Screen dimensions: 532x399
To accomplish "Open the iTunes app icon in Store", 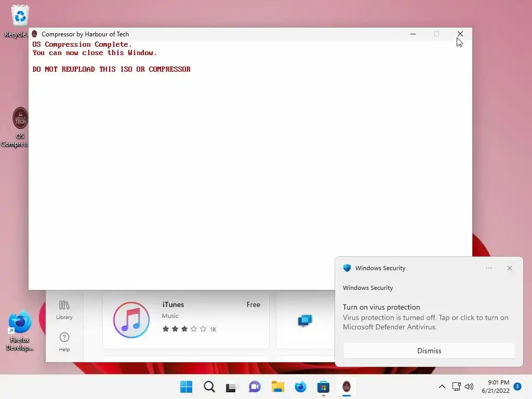I will pos(131,320).
